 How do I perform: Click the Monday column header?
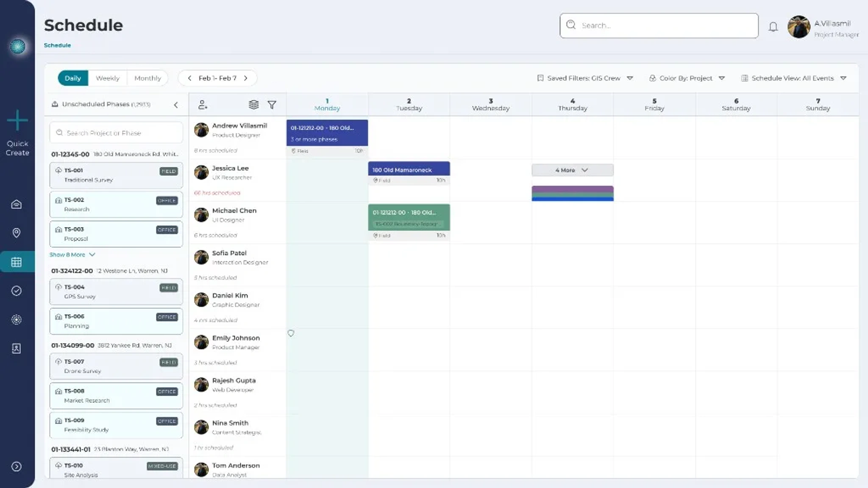click(x=327, y=105)
